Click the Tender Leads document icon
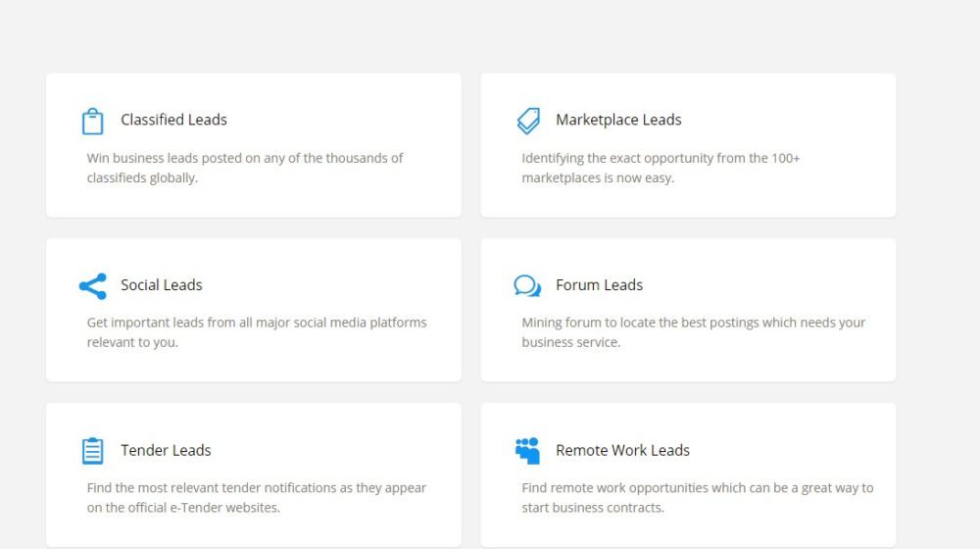 coord(92,451)
